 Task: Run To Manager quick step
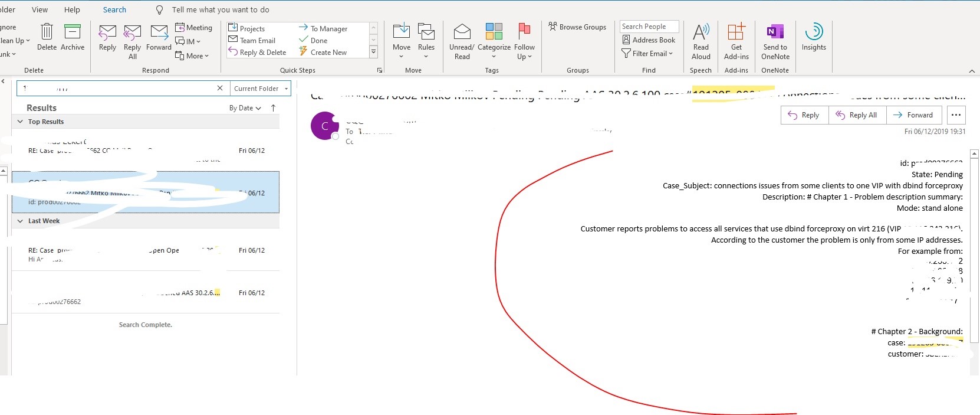tap(323, 28)
